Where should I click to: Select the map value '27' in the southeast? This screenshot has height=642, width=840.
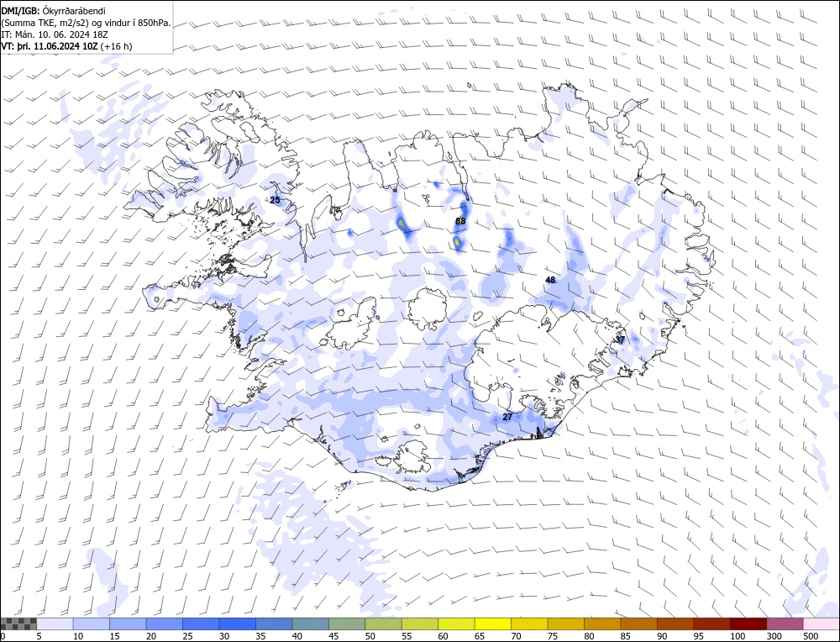tap(507, 417)
